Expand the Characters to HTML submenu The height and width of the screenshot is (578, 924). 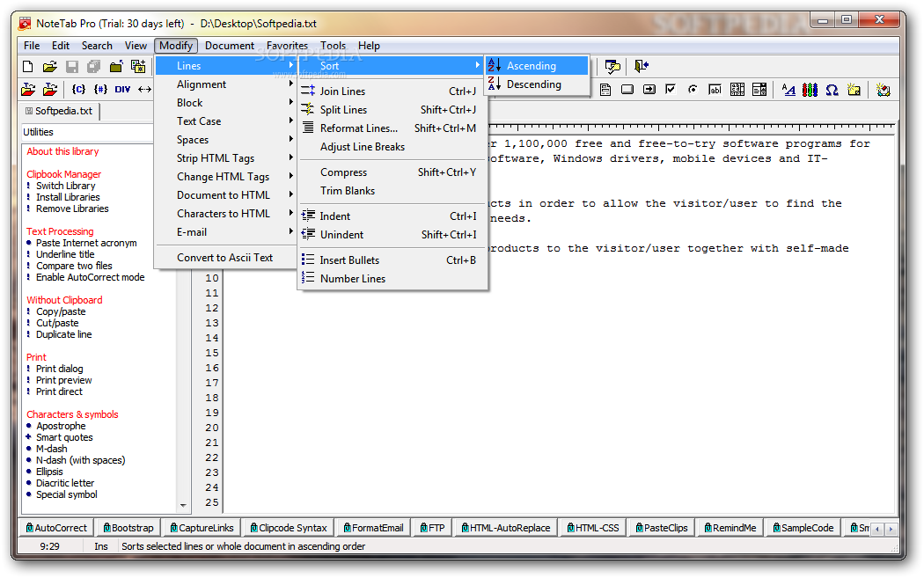point(225,213)
